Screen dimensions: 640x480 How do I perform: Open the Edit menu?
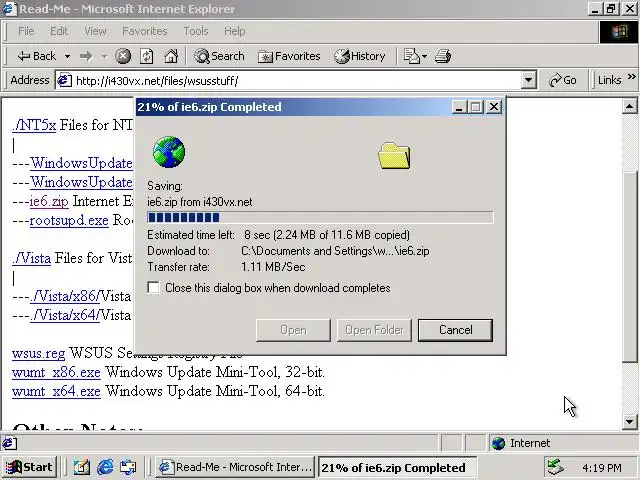coord(59,31)
